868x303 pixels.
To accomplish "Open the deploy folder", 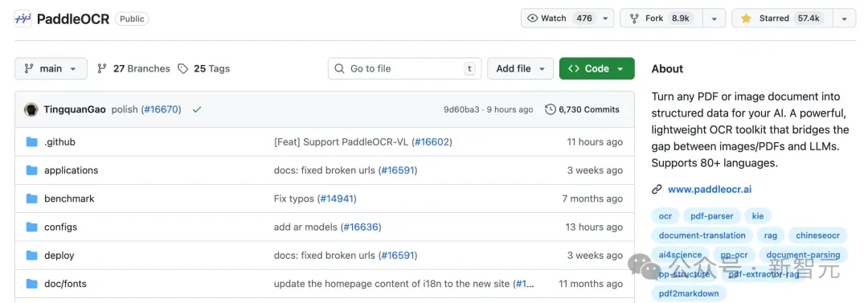I will 59,256.
